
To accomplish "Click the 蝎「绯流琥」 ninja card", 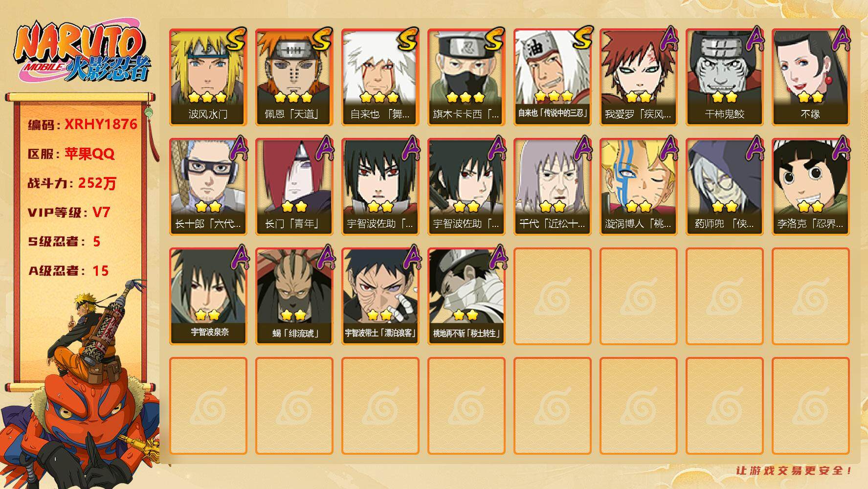I will click(x=294, y=296).
